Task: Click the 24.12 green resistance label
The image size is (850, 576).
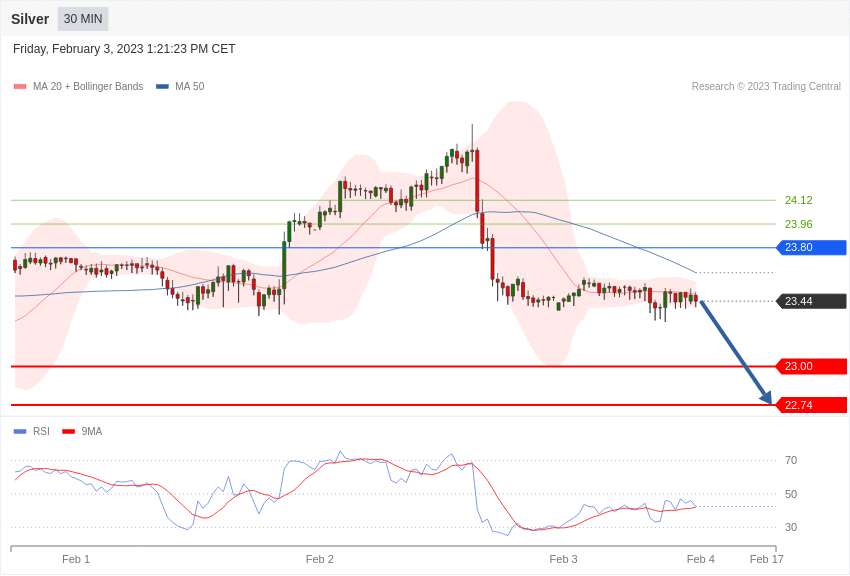Action: click(799, 200)
